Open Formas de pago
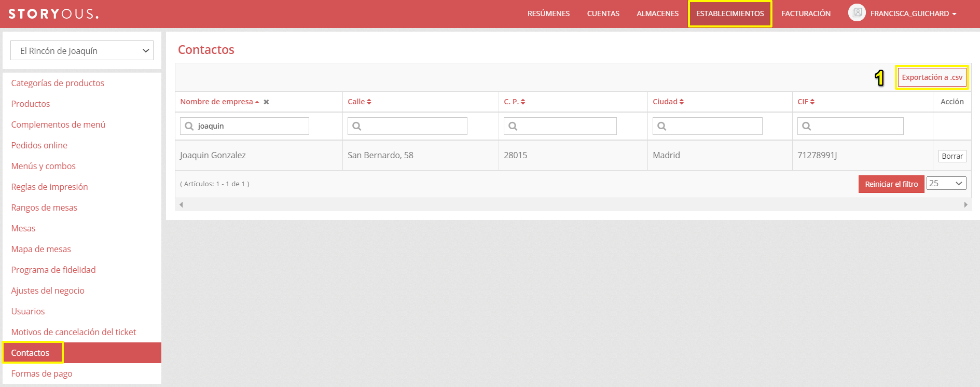Screen dimensions: 980x387 click(x=42, y=374)
